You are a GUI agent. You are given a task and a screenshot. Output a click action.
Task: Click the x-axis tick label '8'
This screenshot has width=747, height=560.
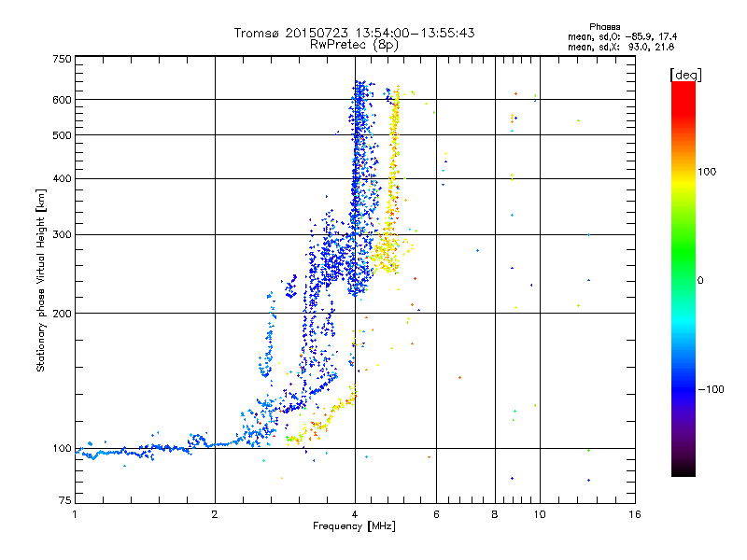pyautogui.click(x=495, y=514)
